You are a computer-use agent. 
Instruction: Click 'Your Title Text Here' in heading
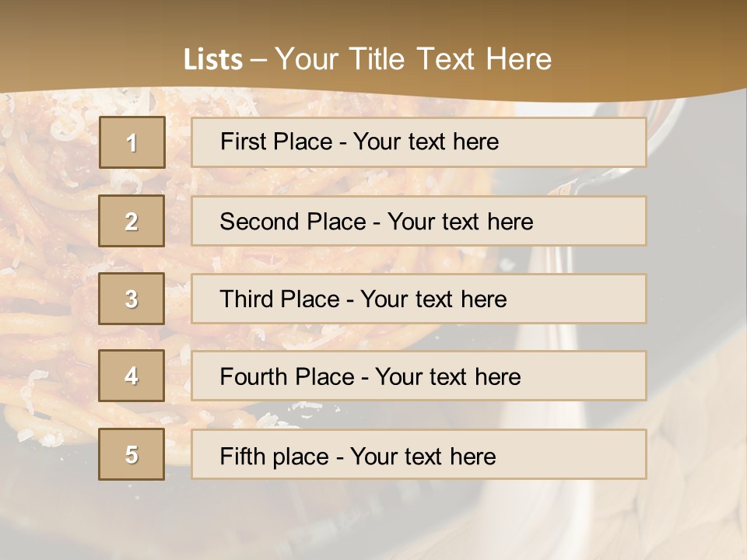pyautogui.click(x=413, y=59)
